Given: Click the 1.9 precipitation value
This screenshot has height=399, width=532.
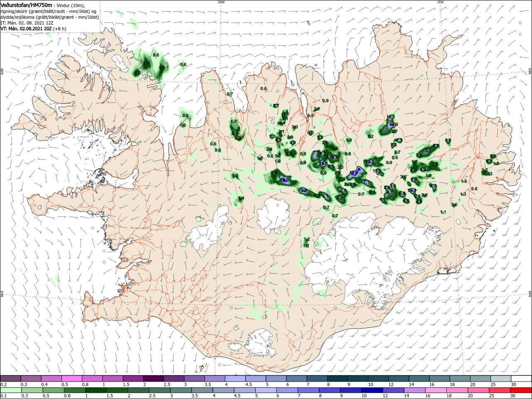Looking at the screenshot, I should pyautogui.click(x=429, y=175).
